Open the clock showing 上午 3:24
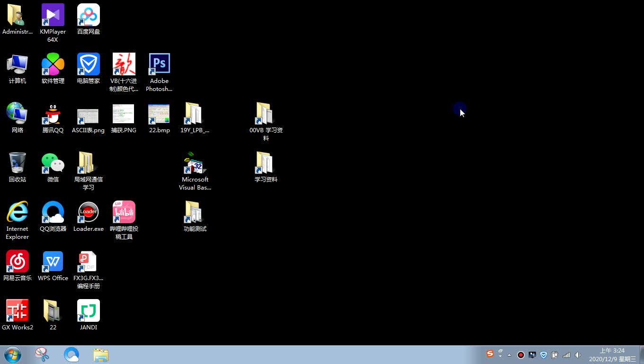 click(612, 355)
